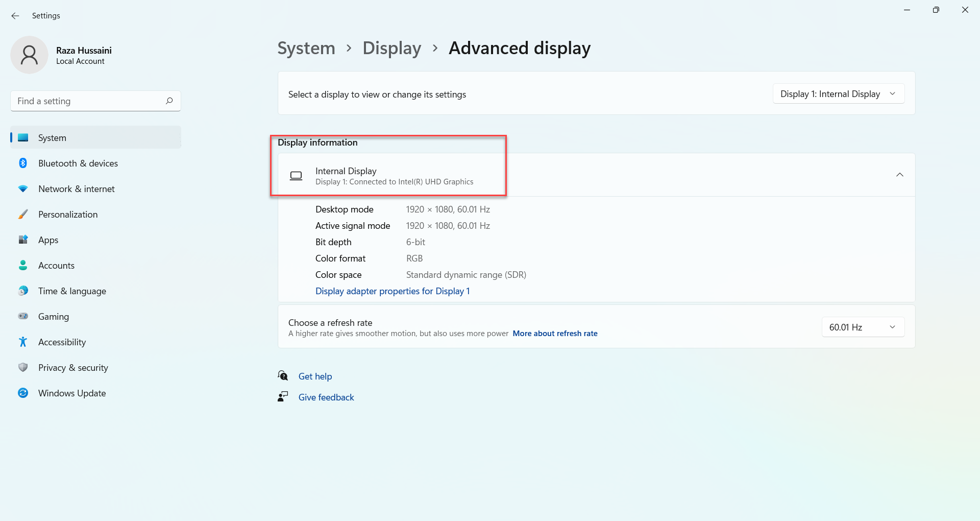Screen dimensions: 980x521
Task: Click the Raza Hussaini account avatar
Action: click(29, 55)
